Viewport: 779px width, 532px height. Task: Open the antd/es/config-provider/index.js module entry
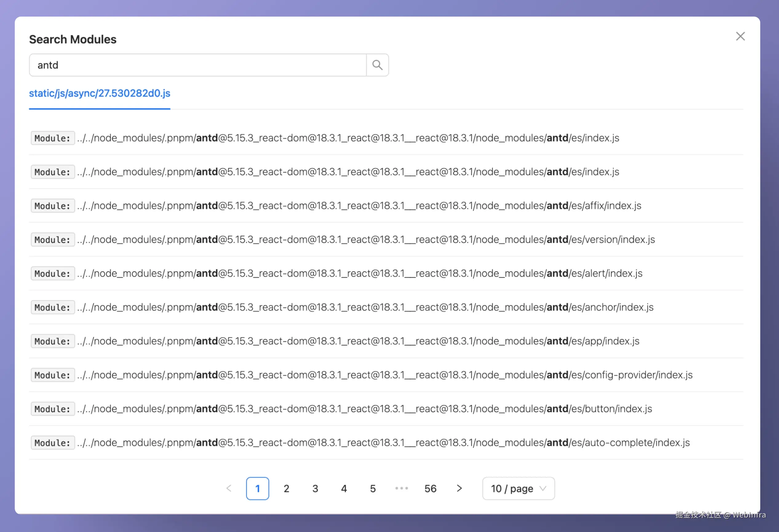point(384,375)
